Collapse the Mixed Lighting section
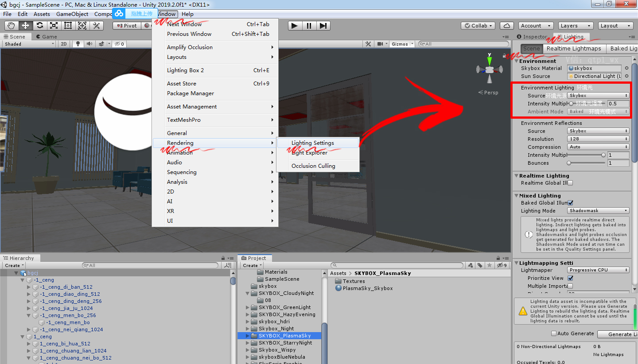Image resolution: width=638 pixels, height=364 pixels. tap(517, 196)
